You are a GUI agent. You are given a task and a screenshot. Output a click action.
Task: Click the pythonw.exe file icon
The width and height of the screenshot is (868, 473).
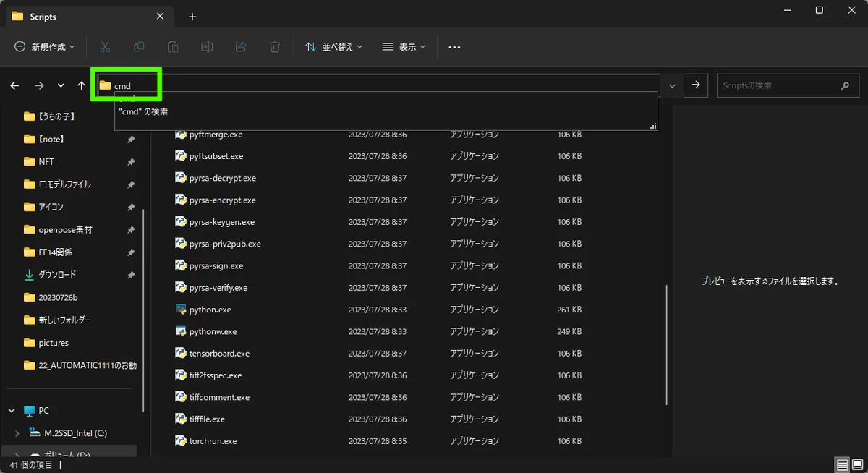pyautogui.click(x=181, y=331)
